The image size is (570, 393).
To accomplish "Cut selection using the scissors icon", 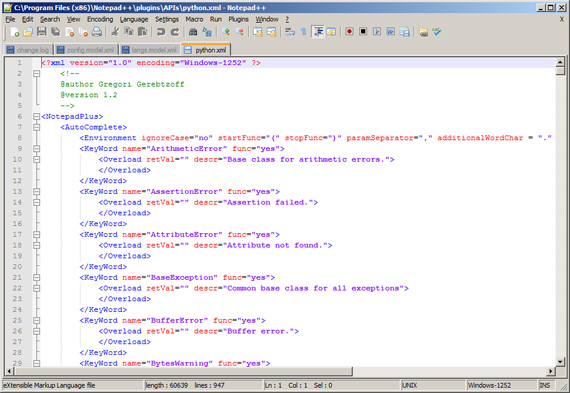I will pyautogui.click(x=115, y=32).
